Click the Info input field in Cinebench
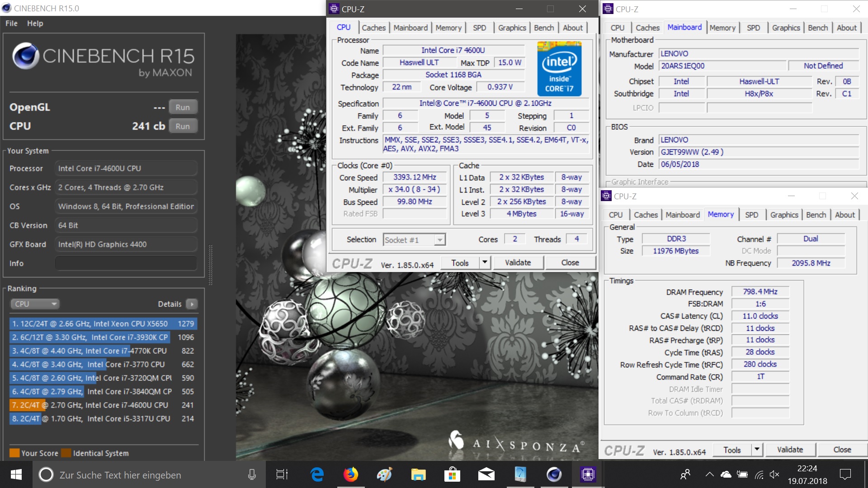This screenshot has width=868, height=488. point(126,263)
